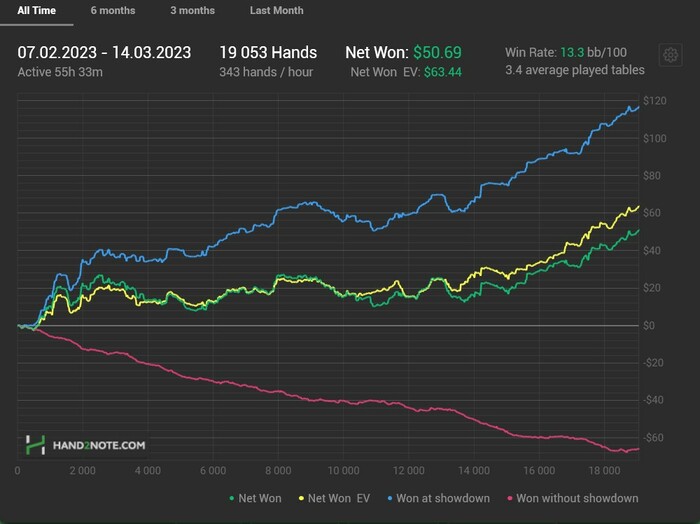Click the 6 000 x-axis label
This screenshot has height=524, width=700.
213,470
